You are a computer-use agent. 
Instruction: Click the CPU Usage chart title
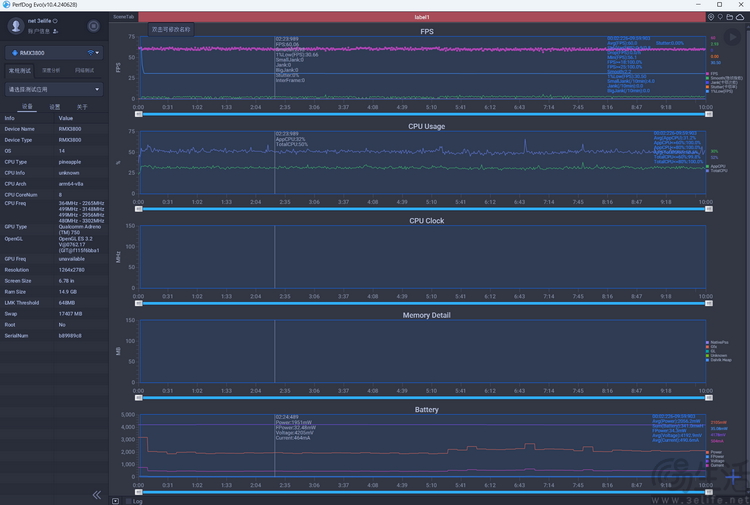(427, 126)
